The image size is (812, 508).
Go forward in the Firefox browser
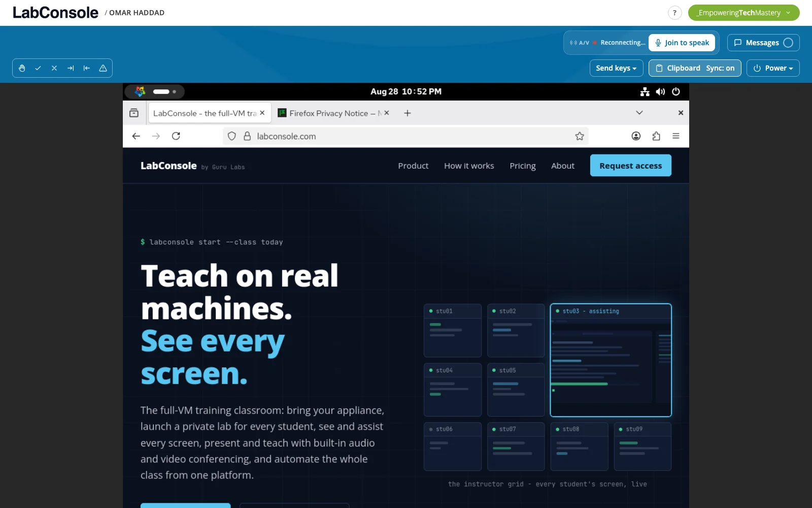pos(156,136)
